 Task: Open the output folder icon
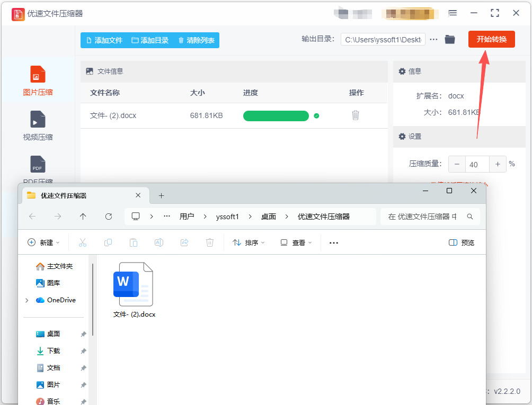pos(450,39)
